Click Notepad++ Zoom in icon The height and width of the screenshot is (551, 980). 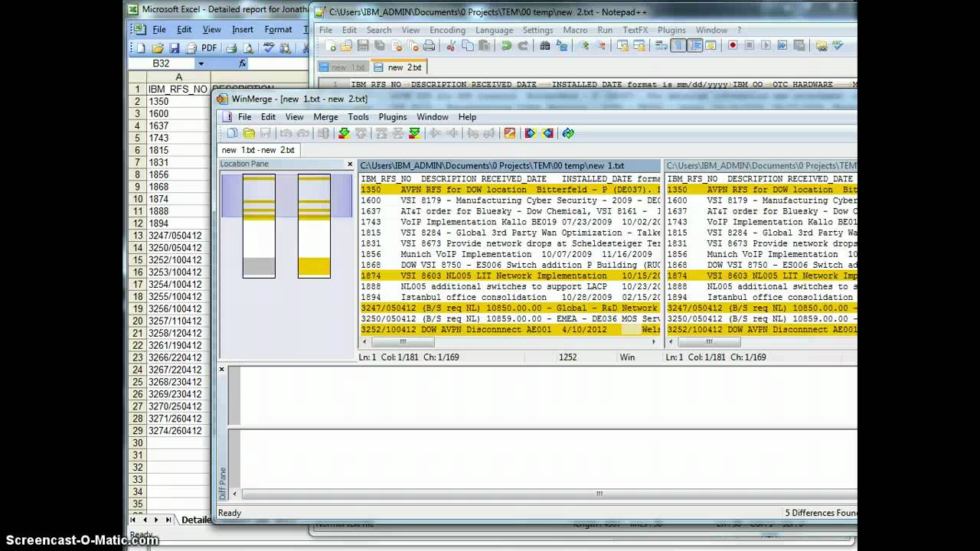tap(584, 46)
